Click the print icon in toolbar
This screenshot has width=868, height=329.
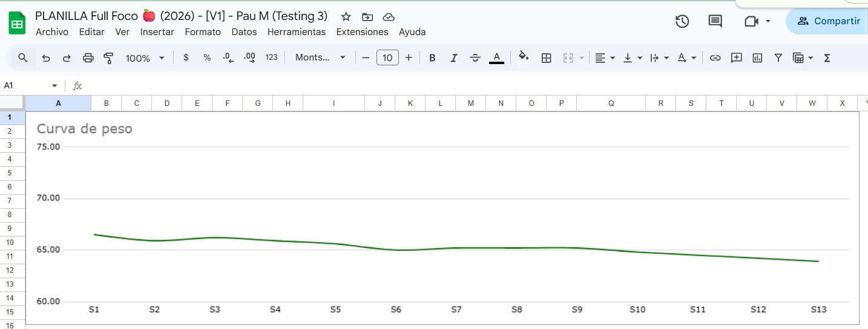coord(88,58)
